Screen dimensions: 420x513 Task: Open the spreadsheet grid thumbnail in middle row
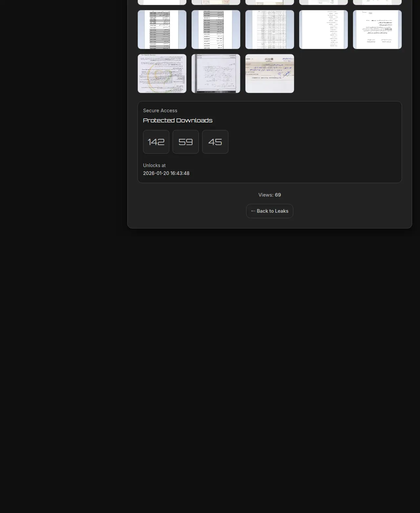tap(270, 30)
